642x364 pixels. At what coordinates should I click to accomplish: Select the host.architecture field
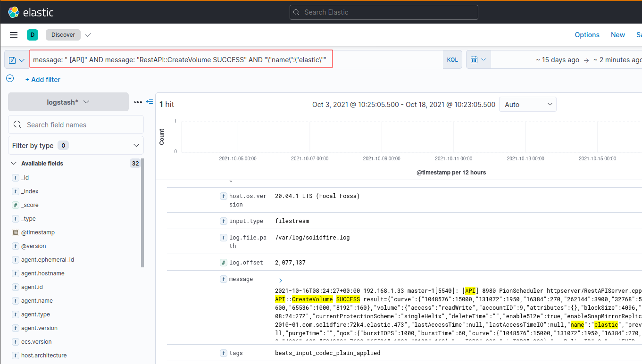[x=44, y=356]
